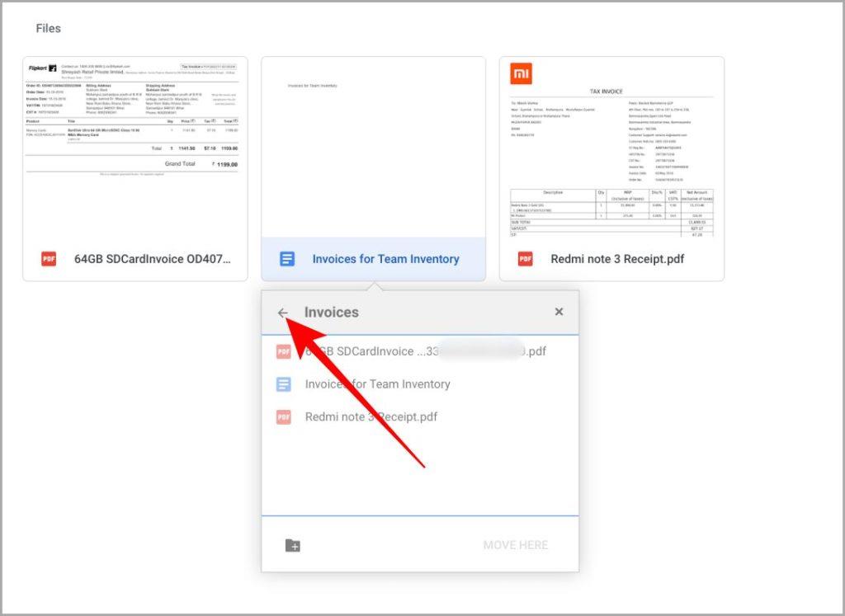Click the Invoices folder title in dialog
The width and height of the screenshot is (845, 616).
332,313
